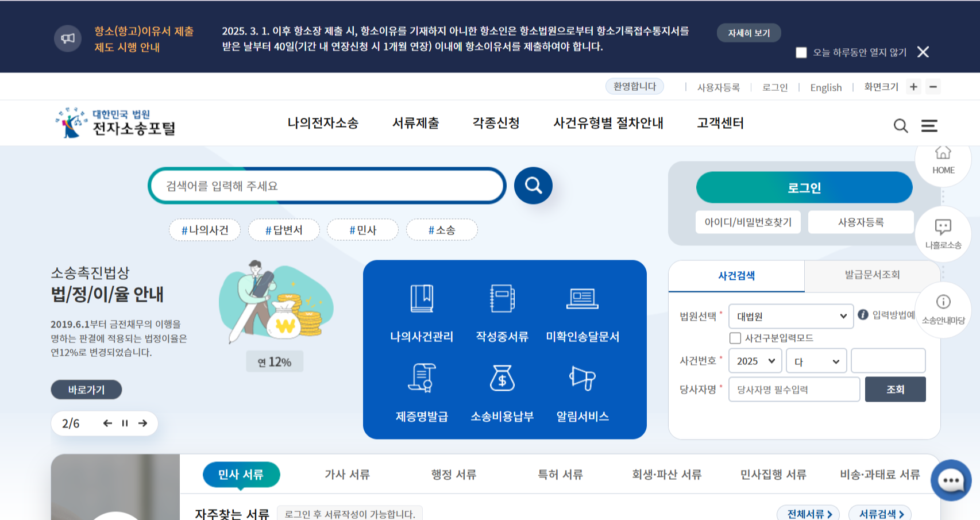Open 작성중서류 notebook icon
The image size is (980, 520).
tap(503, 298)
